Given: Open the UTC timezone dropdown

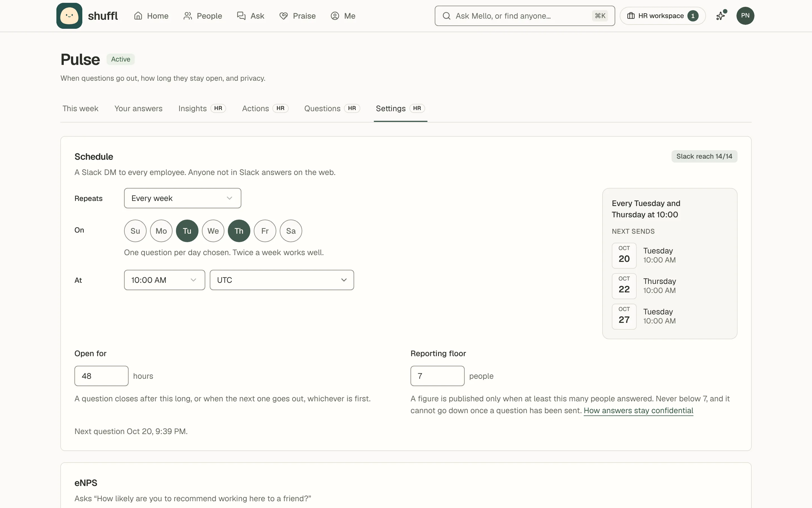Looking at the screenshot, I should [282, 280].
